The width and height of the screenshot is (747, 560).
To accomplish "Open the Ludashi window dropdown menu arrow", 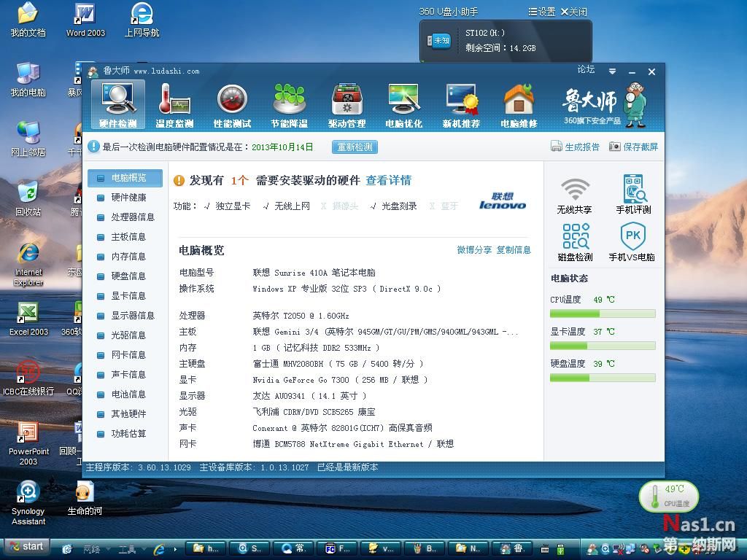I will pyautogui.click(x=612, y=71).
